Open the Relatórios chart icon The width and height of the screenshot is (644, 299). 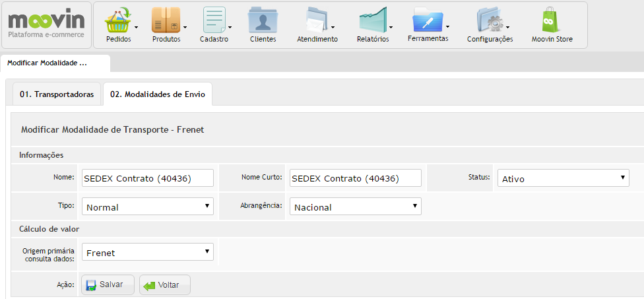coord(372,20)
